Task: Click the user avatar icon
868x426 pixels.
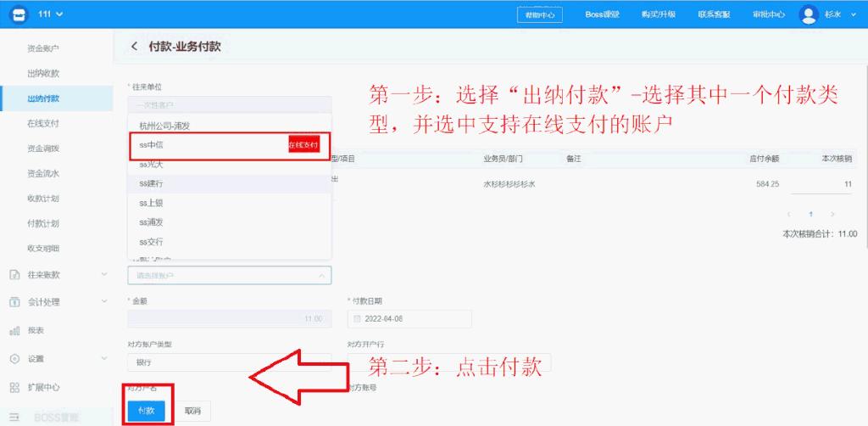Action: coord(809,14)
